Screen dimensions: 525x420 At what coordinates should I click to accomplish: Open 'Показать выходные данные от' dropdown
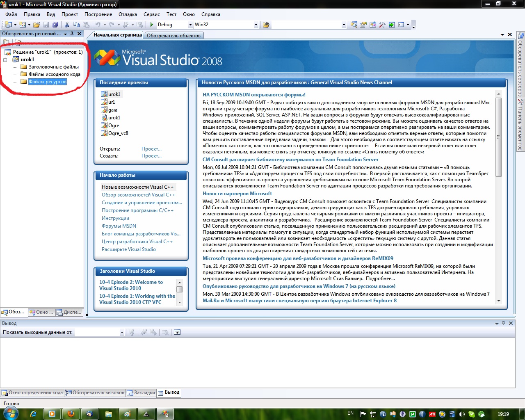tap(122, 332)
